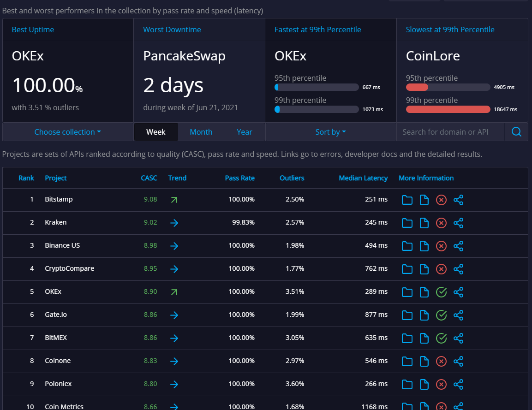Click CoinLore's 99th percentile latency bar

tap(448, 109)
